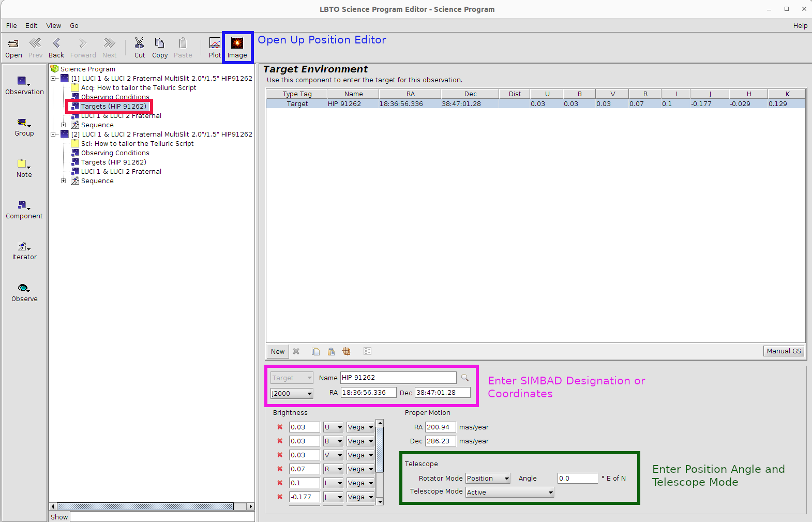Click the New target button
Screen dimensions: 812x522
coord(278,351)
